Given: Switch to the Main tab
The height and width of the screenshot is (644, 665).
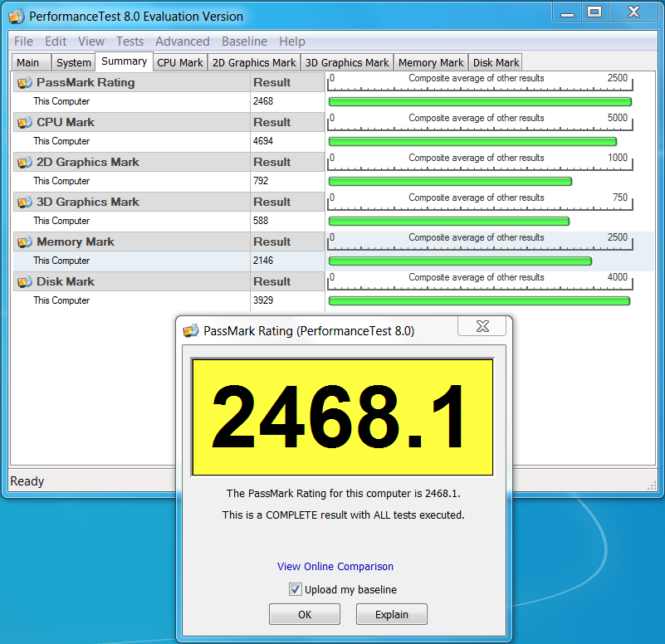Looking at the screenshot, I should (31, 62).
